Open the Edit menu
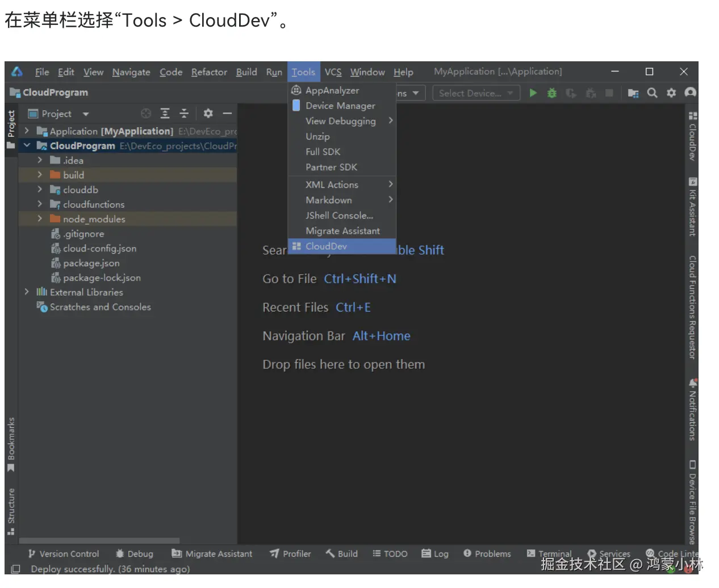The width and height of the screenshot is (719, 588). tap(66, 72)
